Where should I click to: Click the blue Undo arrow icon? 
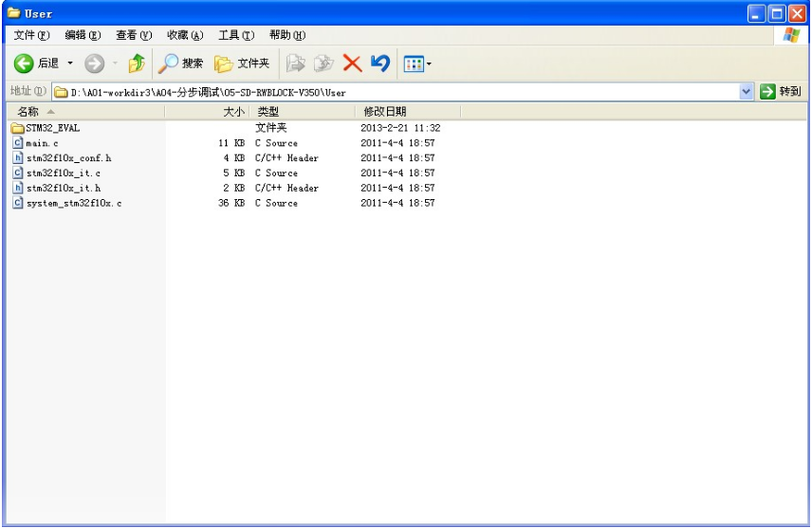pyautogui.click(x=379, y=64)
